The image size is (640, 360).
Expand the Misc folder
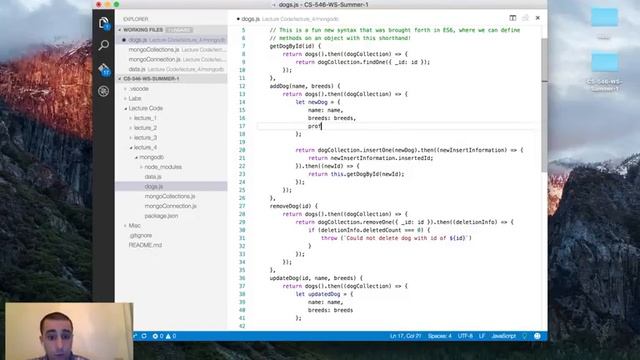134,226
